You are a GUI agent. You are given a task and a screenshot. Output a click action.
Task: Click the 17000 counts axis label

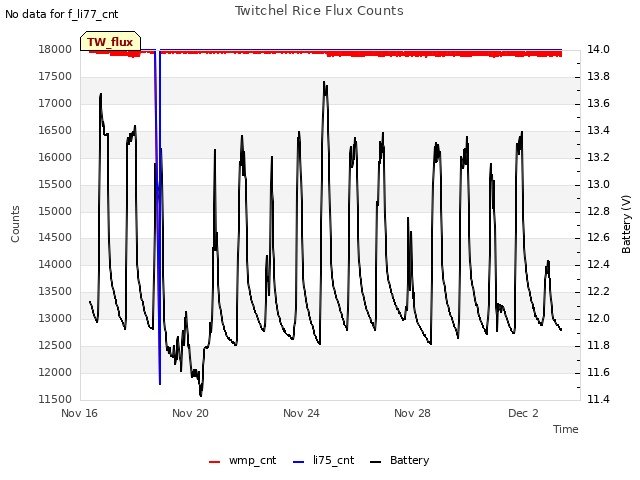pyautogui.click(x=55, y=103)
